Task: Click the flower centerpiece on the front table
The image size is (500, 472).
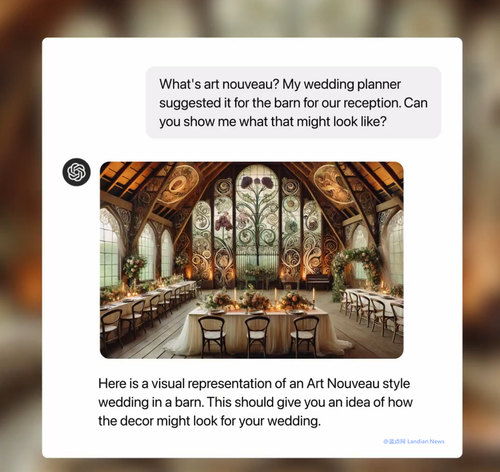Action: point(255,299)
